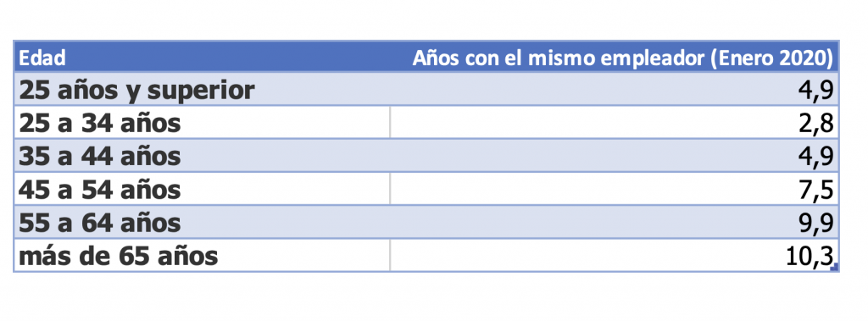Click the 'más de 65 años' cell

[x=202, y=255]
